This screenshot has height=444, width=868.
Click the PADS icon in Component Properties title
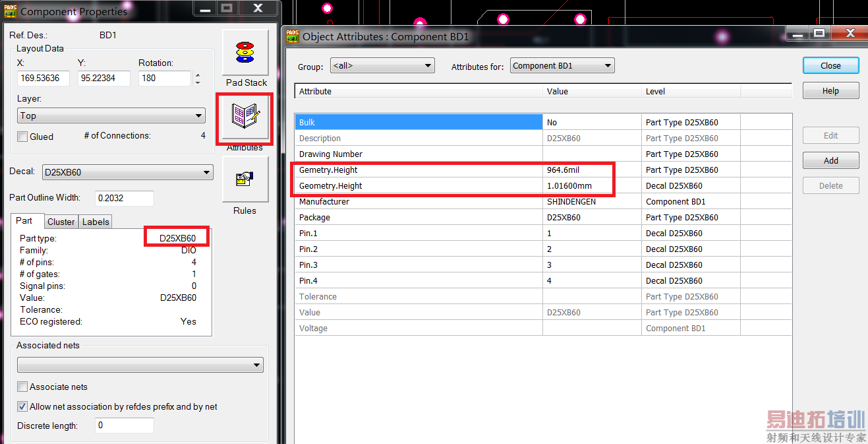(10, 11)
